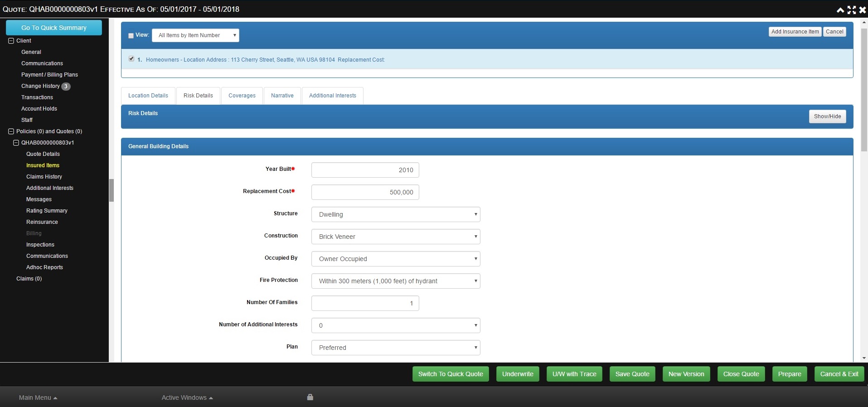Open Change History in sidebar

(x=40, y=86)
